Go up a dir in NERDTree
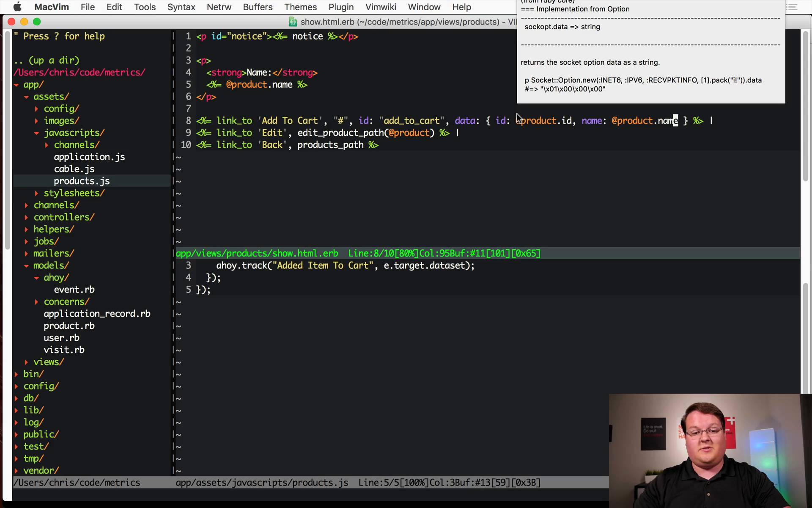812x508 pixels. tap(47, 61)
